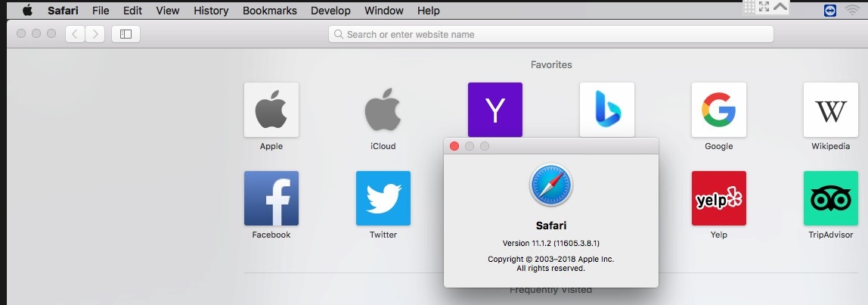Click the Safari name in About dialog
The height and width of the screenshot is (305, 868).
point(550,226)
